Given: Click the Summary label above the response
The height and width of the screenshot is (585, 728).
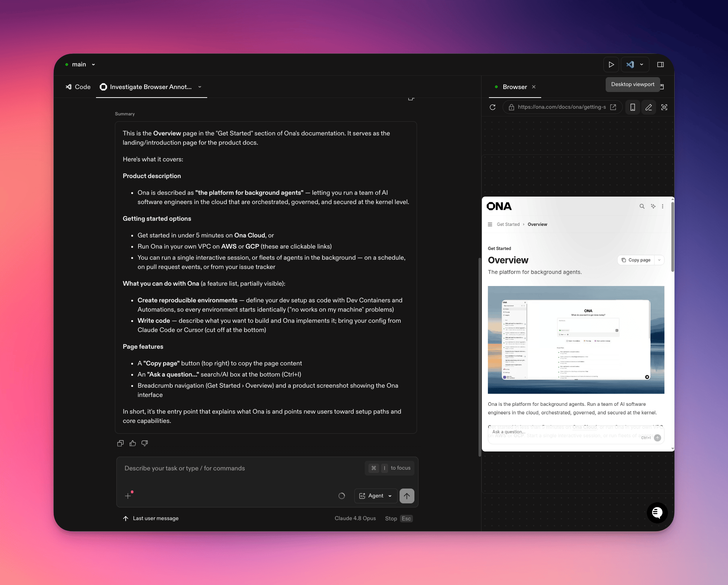Looking at the screenshot, I should (x=125, y=114).
